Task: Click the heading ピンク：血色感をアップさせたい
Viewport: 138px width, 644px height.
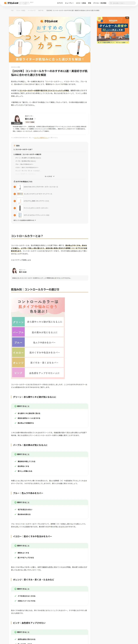Action: (x=29, y=623)
